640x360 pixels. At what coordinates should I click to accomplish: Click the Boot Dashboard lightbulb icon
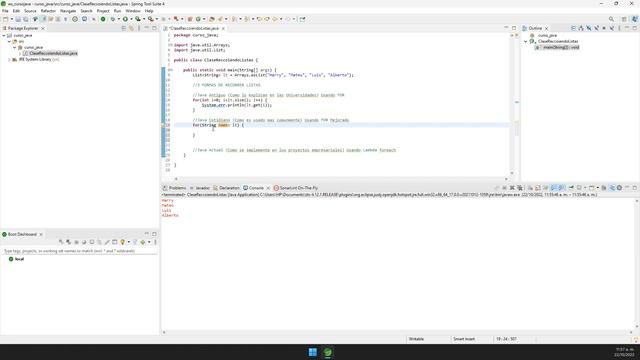click(x=122, y=242)
